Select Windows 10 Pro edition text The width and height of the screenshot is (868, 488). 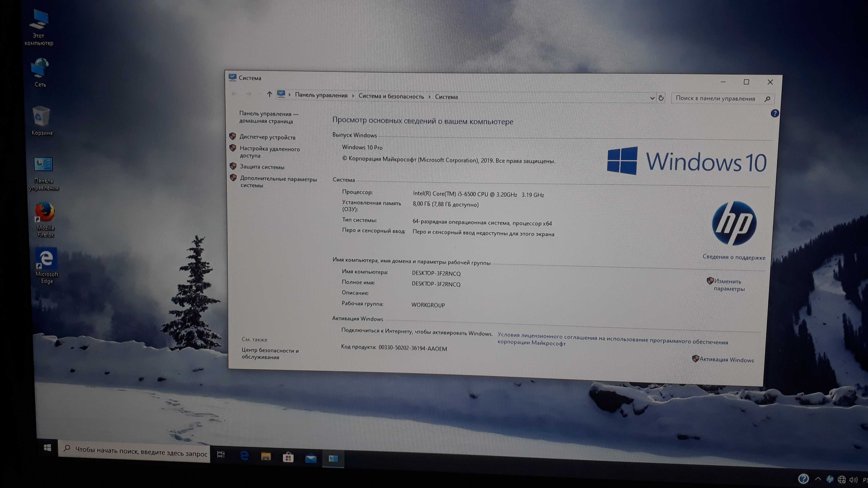click(x=362, y=148)
